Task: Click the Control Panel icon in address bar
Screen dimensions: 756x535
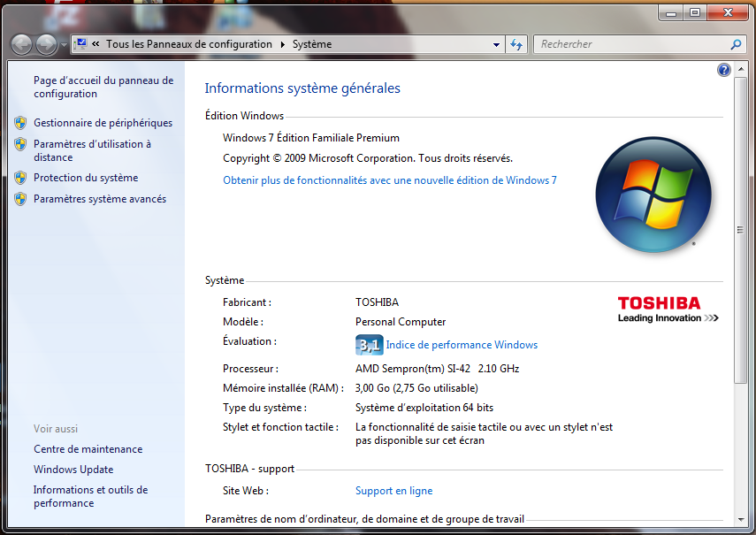Action: 80,44
